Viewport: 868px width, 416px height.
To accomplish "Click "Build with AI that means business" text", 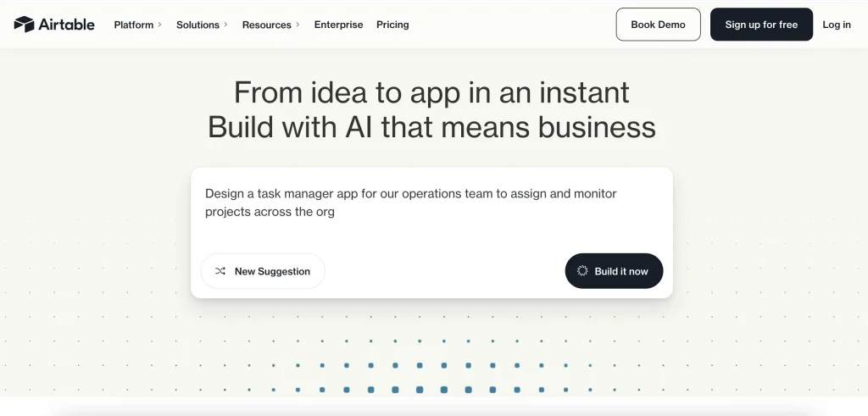I will click(x=431, y=127).
